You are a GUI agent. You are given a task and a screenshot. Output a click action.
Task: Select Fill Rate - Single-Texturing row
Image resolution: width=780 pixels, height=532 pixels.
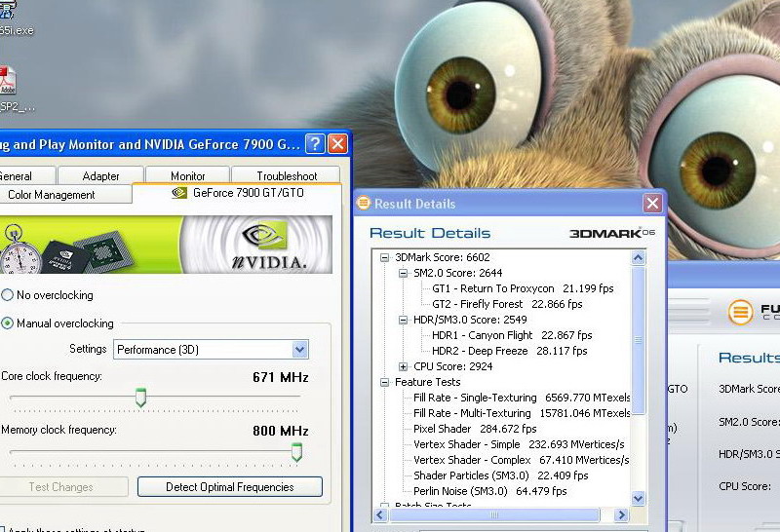[522, 398]
